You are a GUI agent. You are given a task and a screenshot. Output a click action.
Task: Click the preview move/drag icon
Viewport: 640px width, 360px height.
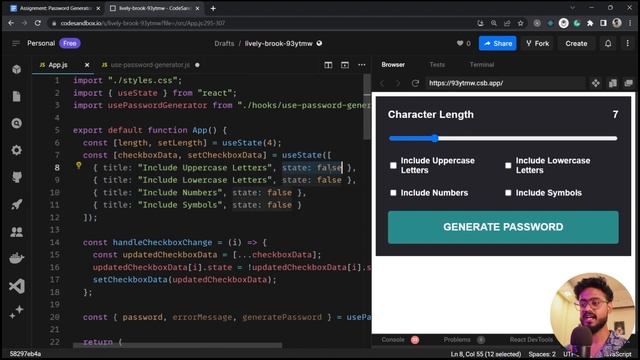pos(596,83)
